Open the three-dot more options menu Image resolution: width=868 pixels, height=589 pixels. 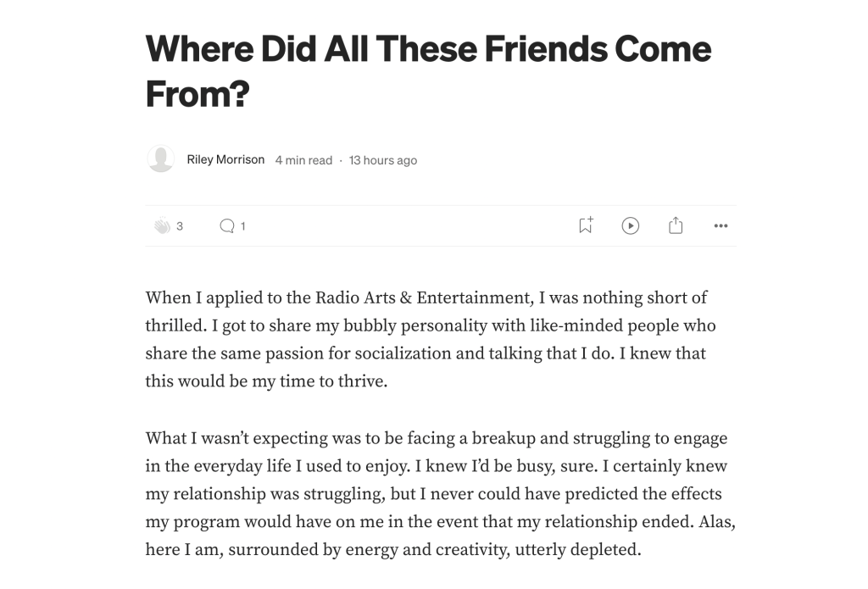tap(721, 226)
